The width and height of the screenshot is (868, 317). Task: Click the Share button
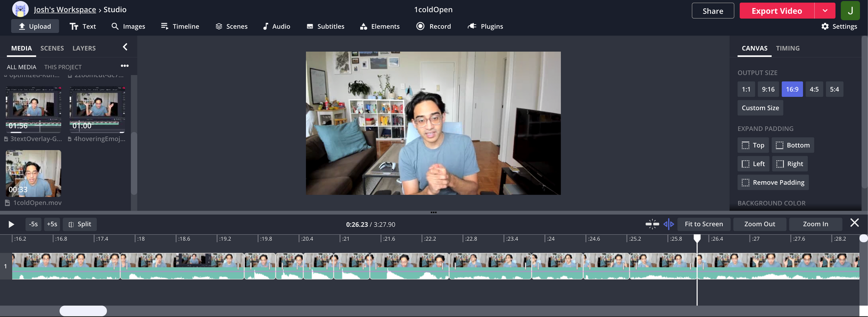(x=713, y=11)
